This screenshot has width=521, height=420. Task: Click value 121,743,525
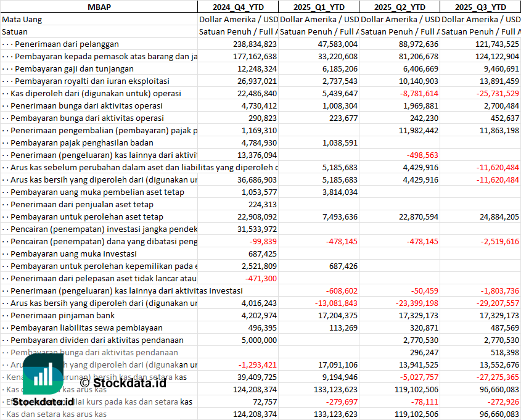tap(497, 44)
